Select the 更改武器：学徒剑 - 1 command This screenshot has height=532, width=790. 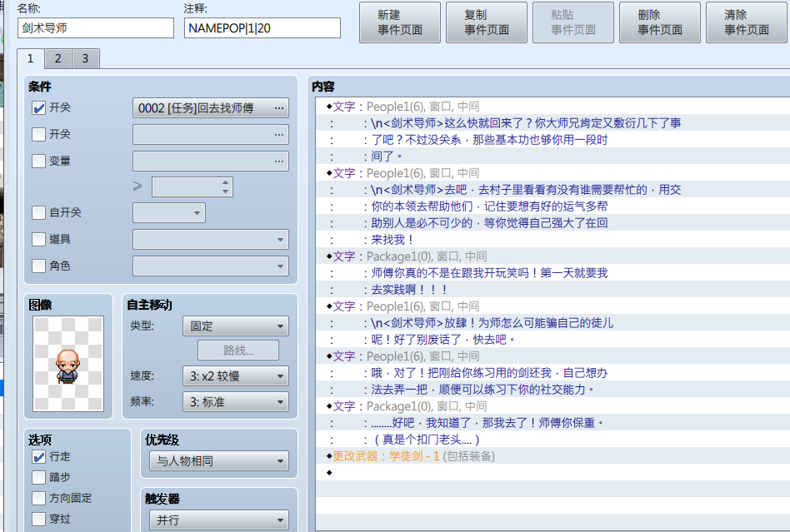pyautogui.click(x=552, y=456)
